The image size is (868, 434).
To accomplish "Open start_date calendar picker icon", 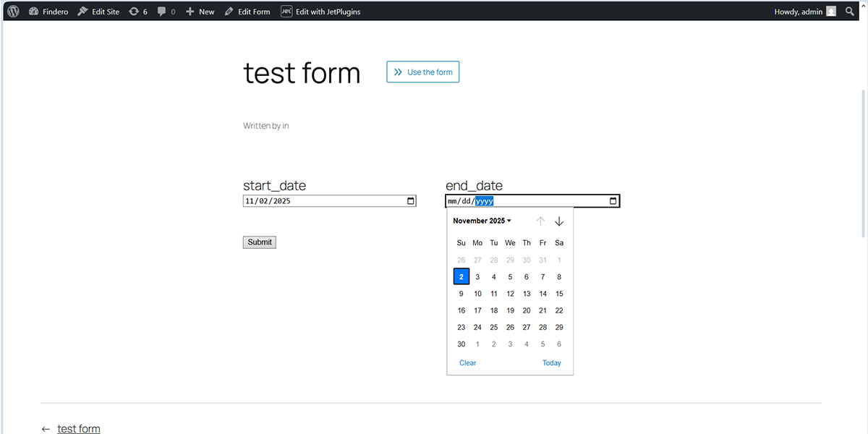I will point(411,201).
